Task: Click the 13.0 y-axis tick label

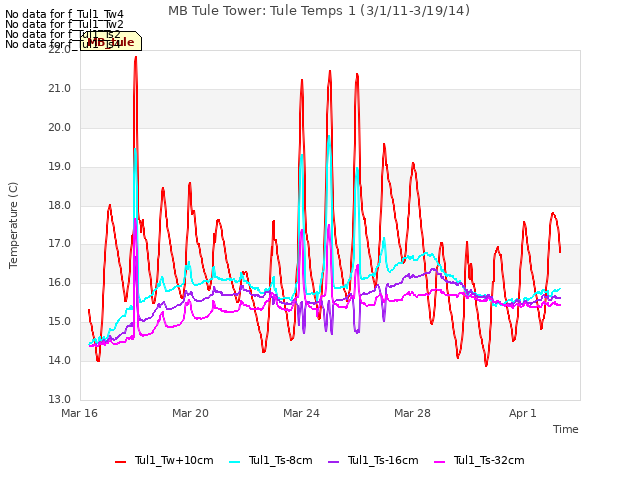Action: pos(60,399)
